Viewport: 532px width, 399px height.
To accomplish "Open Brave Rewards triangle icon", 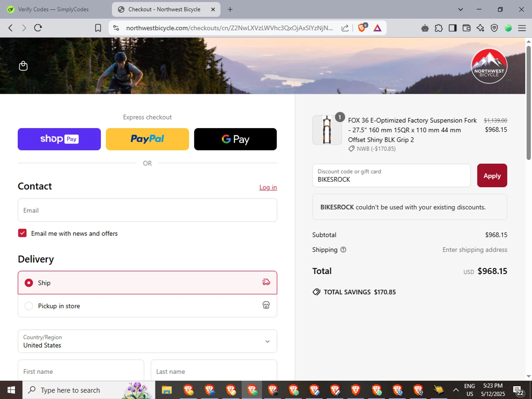I will tap(377, 28).
